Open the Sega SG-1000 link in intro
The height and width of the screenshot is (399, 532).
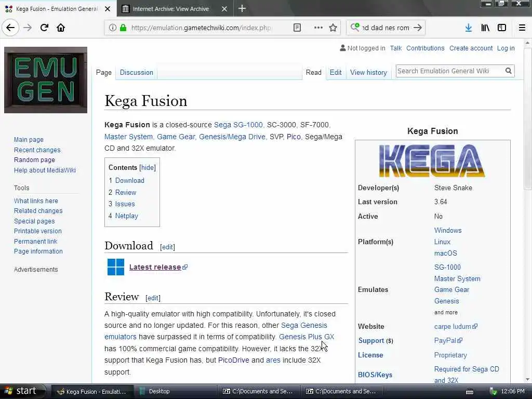point(238,125)
